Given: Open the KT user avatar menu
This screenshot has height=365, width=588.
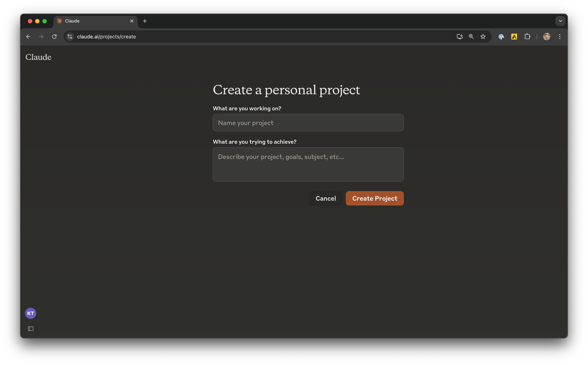Looking at the screenshot, I should (x=31, y=313).
